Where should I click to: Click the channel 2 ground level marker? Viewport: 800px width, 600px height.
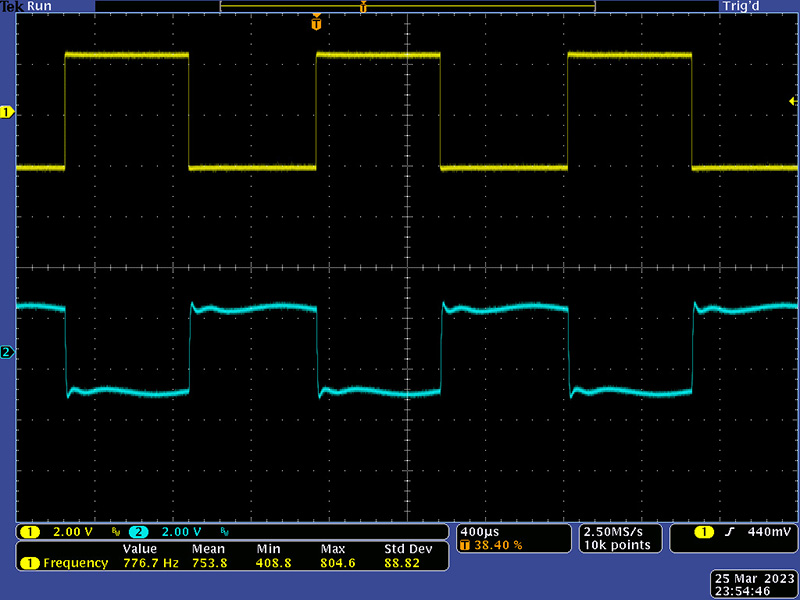(7, 352)
